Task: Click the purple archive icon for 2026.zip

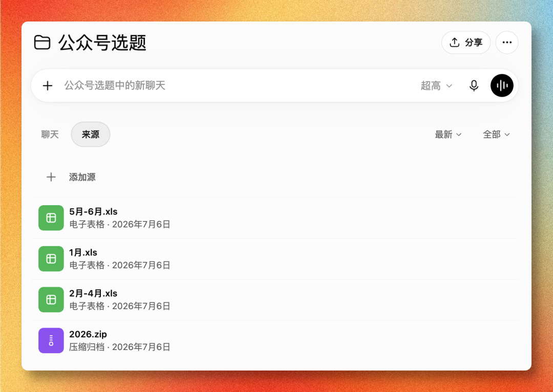Action: click(x=51, y=340)
